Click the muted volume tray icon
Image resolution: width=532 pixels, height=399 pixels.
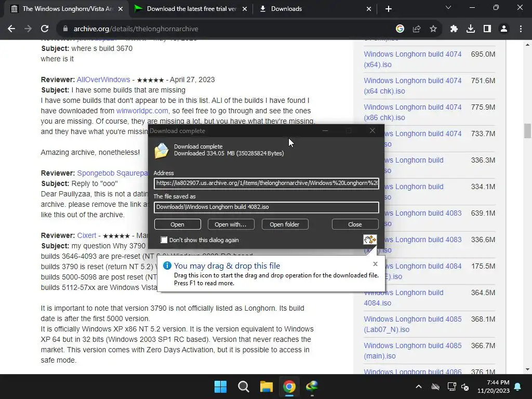(465, 387)
